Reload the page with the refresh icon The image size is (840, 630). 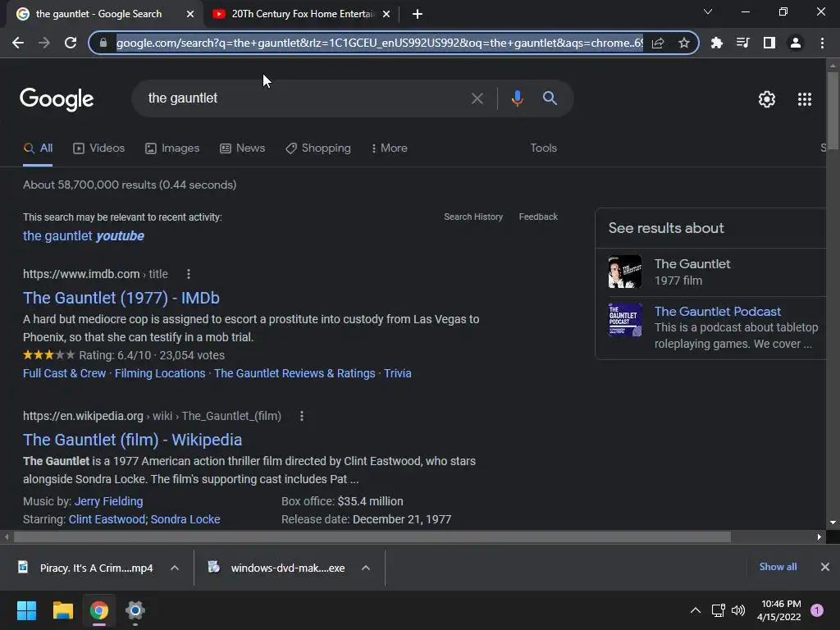(x=71, y=43)
